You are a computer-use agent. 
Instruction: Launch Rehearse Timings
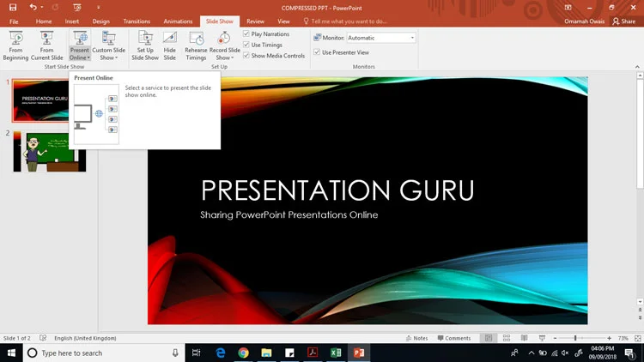(x=196, y=45)
